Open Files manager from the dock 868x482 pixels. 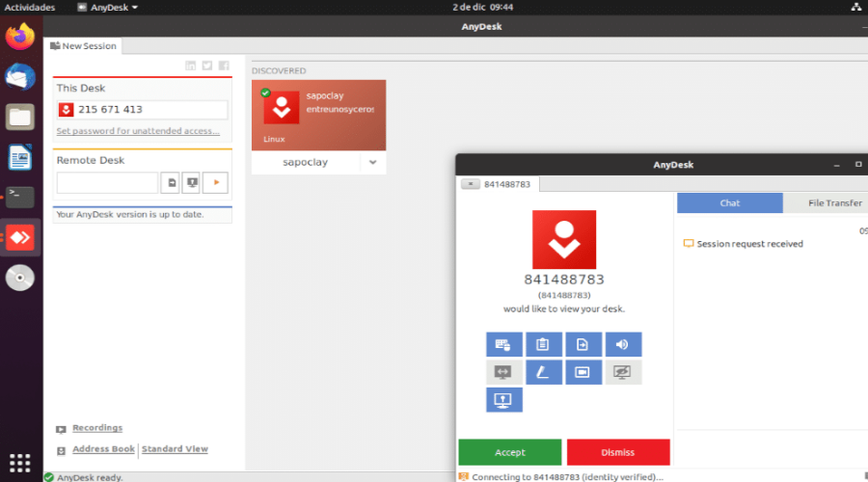20,118
